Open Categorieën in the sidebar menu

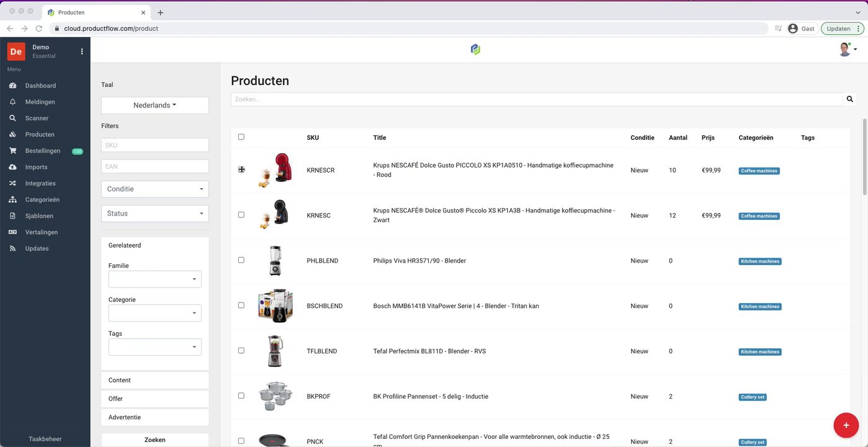tap(42, 200)
